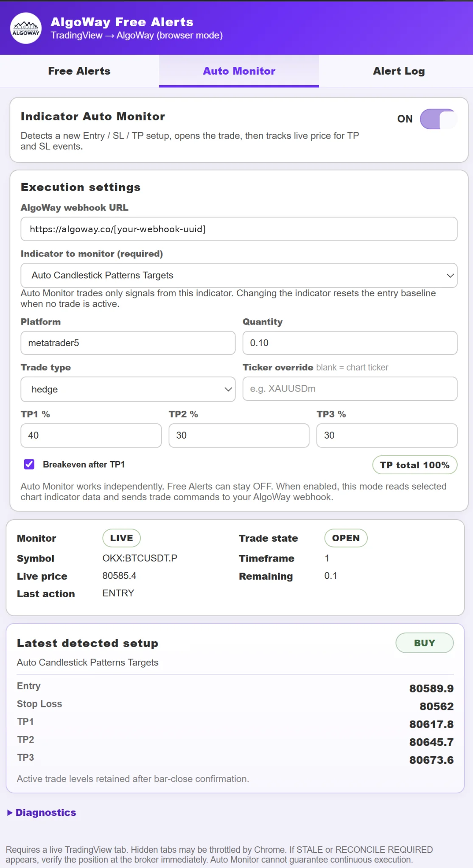Click the Remaining value 0.1

click(x=330, y=576)
